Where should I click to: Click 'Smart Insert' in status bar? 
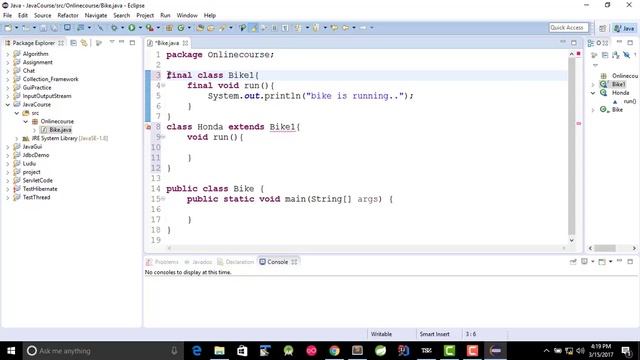pos(434,334)
